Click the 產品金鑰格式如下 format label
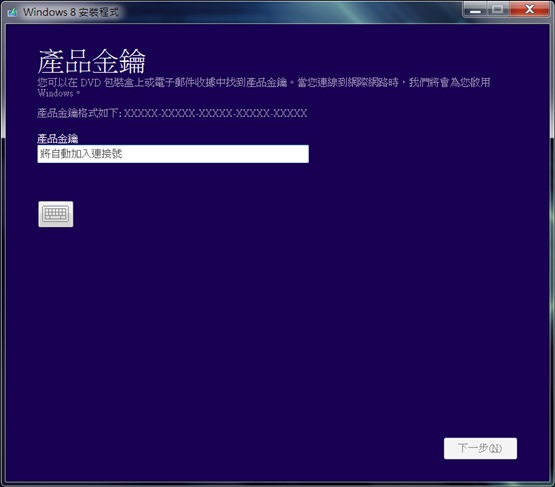This screenshot has height=487, width=555. pyautogui.click(x=79, y=113)
